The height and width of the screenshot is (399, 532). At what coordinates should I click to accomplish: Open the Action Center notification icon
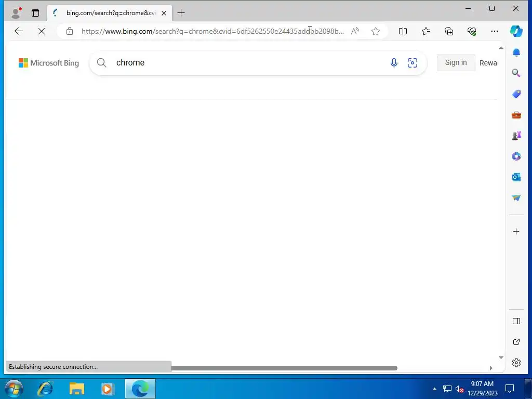tap(509, 389)
